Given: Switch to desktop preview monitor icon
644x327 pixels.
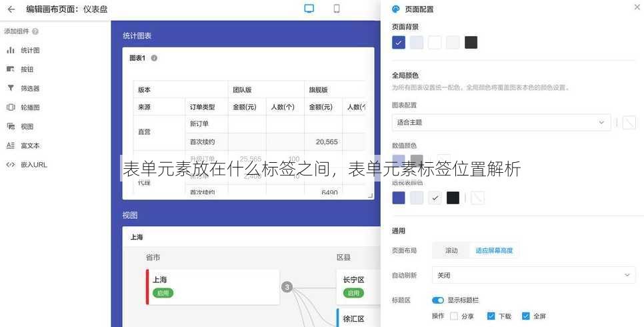Looking at the screenshot, I should tap(309, 9).
